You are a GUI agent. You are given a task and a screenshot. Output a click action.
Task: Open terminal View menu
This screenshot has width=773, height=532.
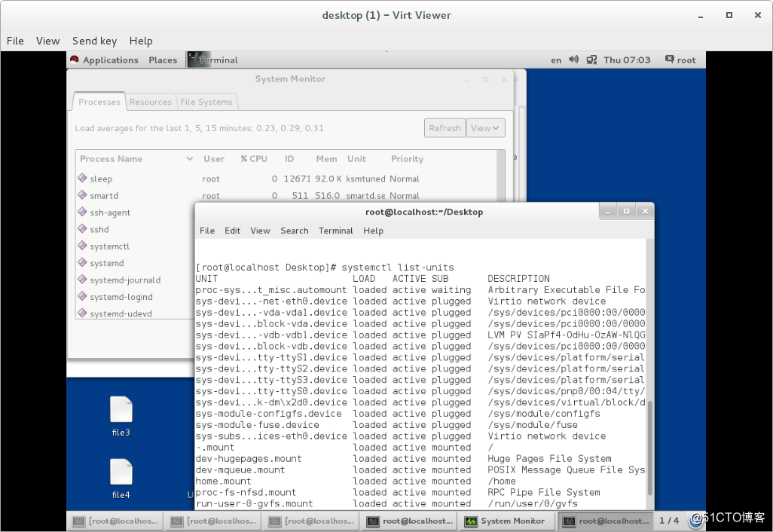[260, 231]
